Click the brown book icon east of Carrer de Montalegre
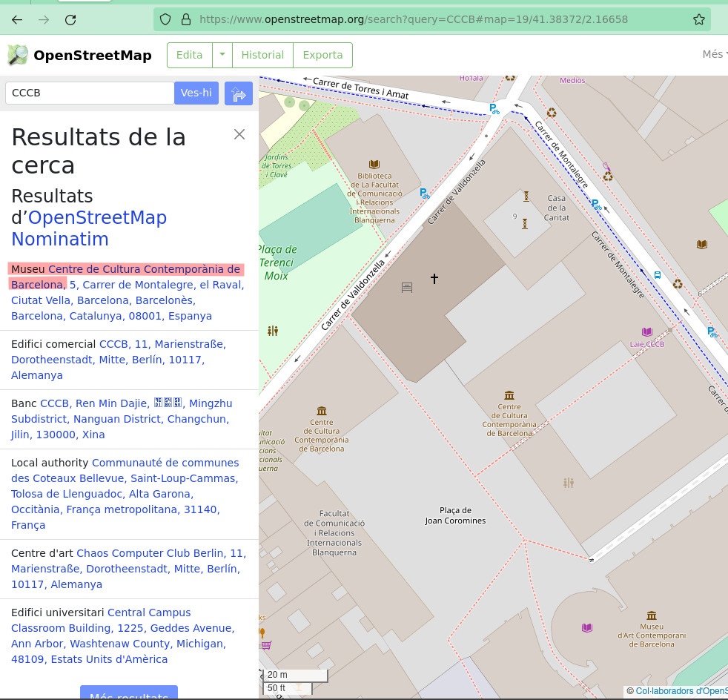Viewport: 728px width, 700px height. tap(701, 244)
